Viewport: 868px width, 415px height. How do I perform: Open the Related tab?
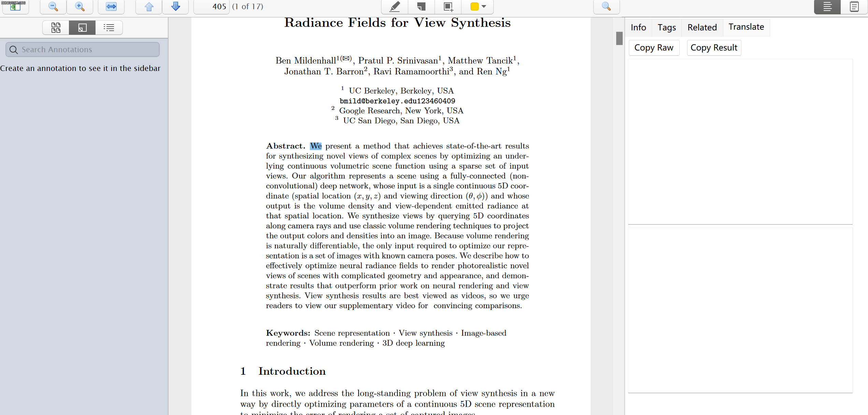tap(702, 27)
